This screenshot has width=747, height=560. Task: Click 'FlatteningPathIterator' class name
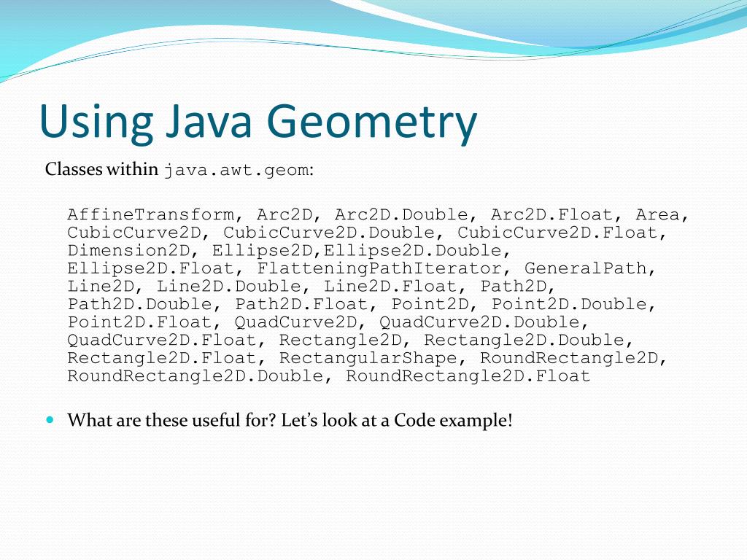point(379,268)
